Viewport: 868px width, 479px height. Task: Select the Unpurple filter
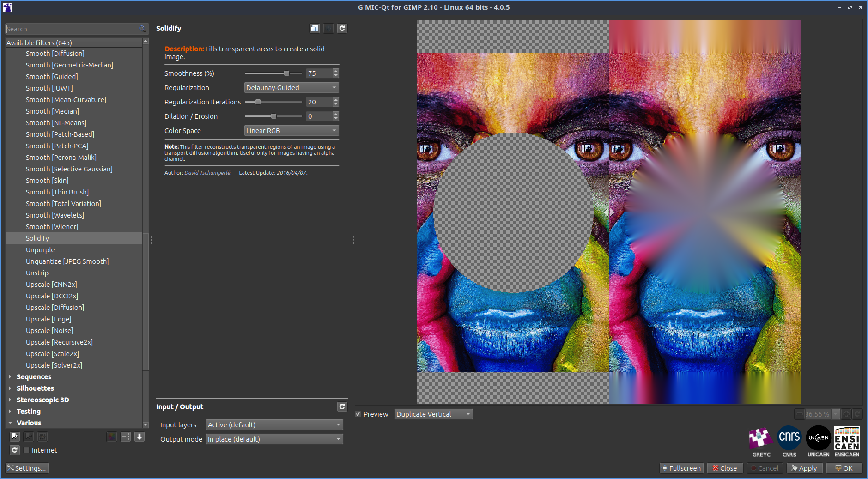pyautogui.click(x=40, y=249)
